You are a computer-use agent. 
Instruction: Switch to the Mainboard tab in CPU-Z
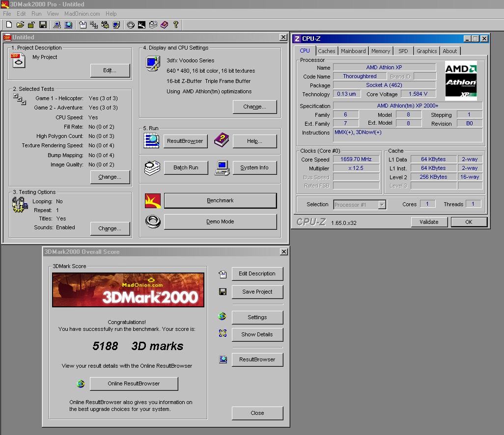coord(353,51)
